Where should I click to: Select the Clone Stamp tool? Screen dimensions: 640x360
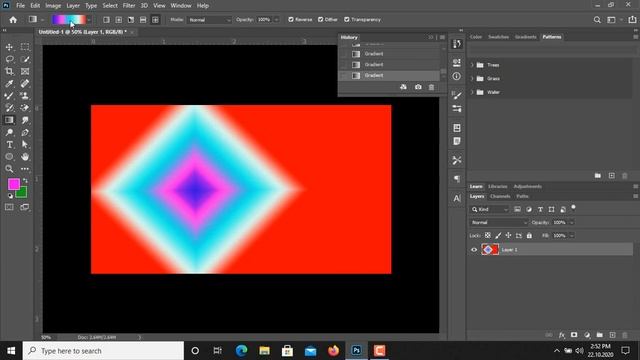coord(25,96)
